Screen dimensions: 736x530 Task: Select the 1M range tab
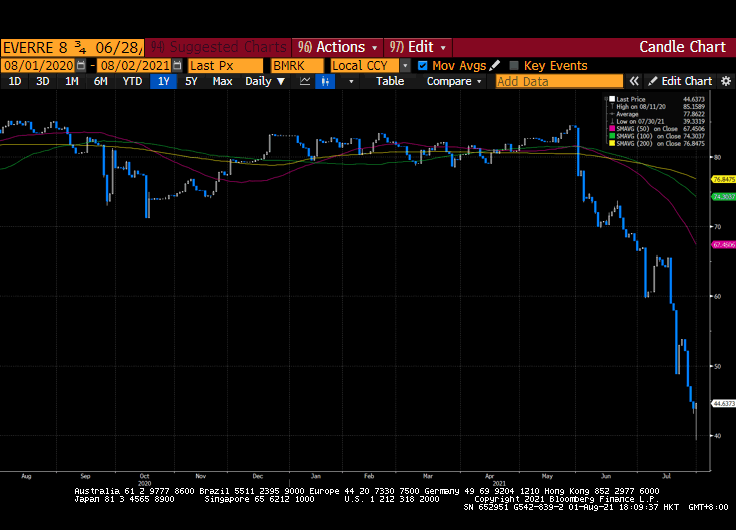pos(71,81)
